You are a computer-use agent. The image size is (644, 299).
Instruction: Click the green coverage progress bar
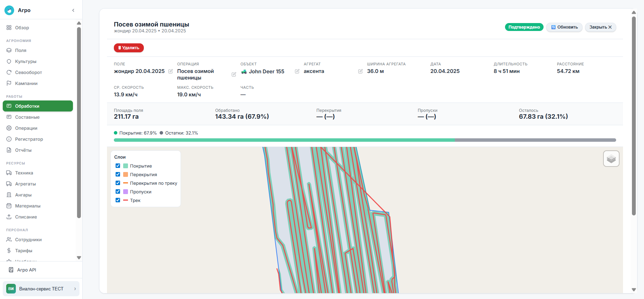pos(284,140)
